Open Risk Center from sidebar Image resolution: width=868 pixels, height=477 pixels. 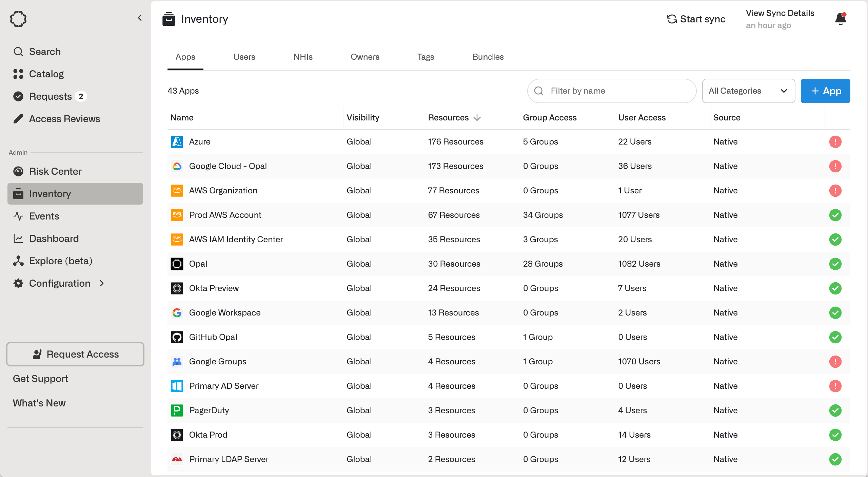pyautogui.click(x=55, y=171)
